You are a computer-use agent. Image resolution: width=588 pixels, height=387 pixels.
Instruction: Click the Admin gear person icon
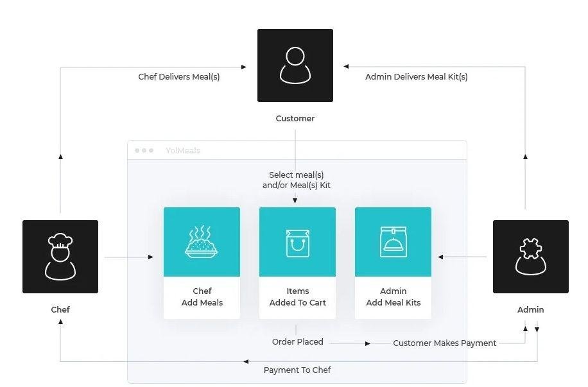click(x=530, y=257)
